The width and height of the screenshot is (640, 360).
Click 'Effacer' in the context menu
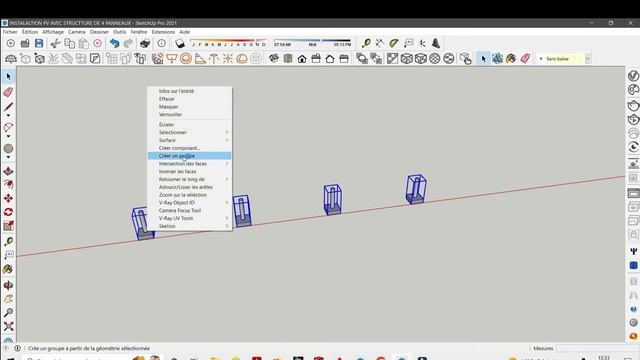pyautogui.click(x=190, y=99)
